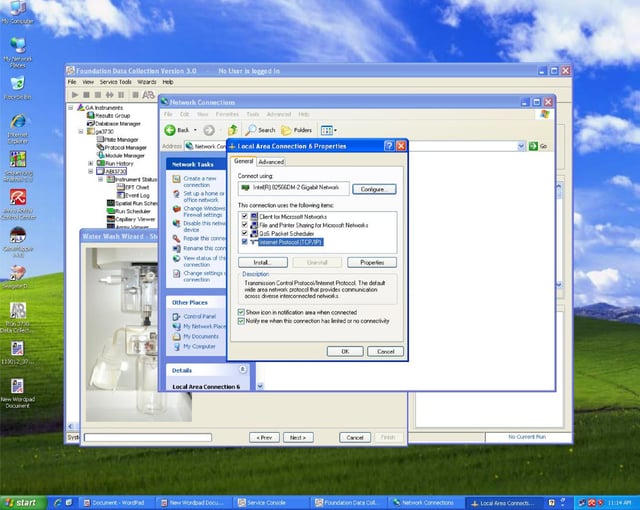This screenshot has height=510, width=640.
Task: Open My Computer desktop icon
Action: point(17,11)
